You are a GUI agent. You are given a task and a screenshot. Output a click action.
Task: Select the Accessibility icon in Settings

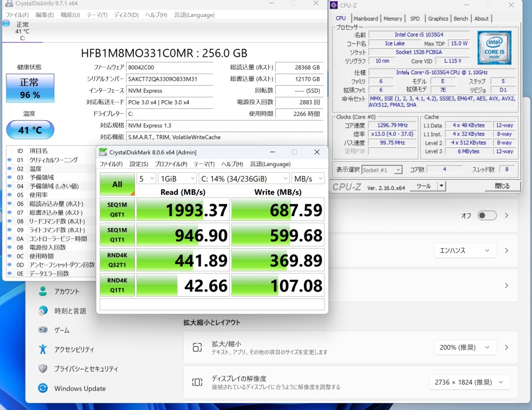(x=43, y=349)
